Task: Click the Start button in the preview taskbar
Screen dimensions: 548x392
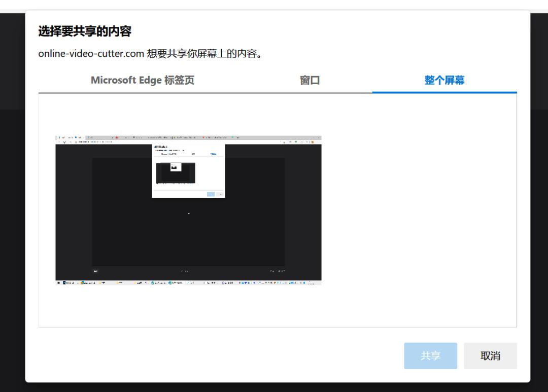Action: tap(58, 281)
